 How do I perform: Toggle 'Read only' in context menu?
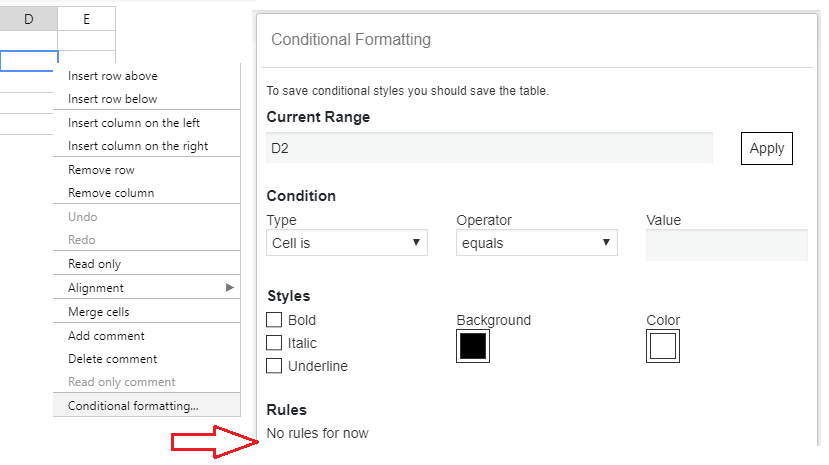point(94,264)
